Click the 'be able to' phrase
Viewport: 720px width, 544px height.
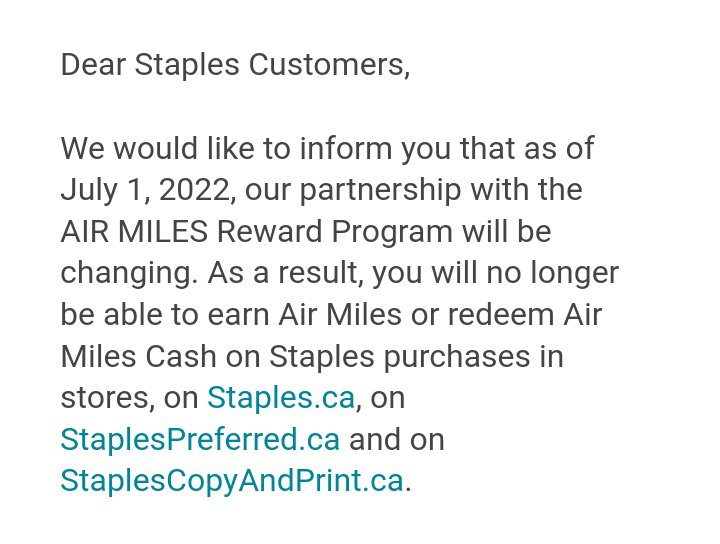[129, 315]
